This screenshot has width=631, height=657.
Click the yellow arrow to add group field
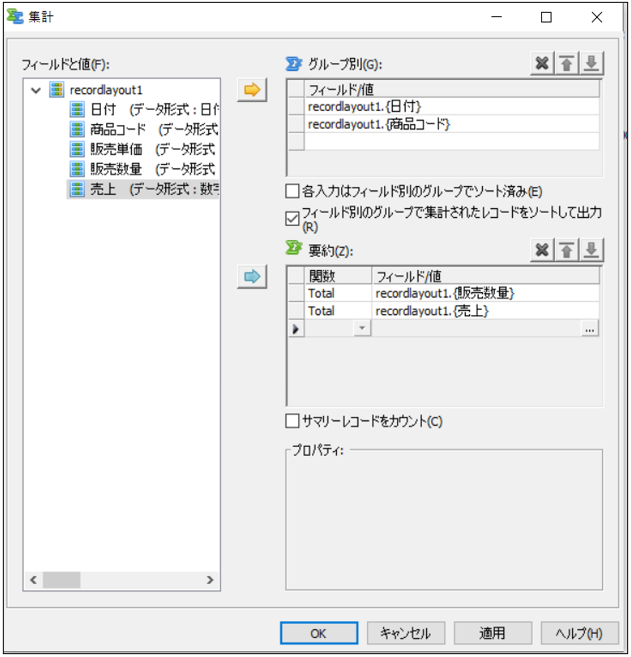tap(252, 90)
